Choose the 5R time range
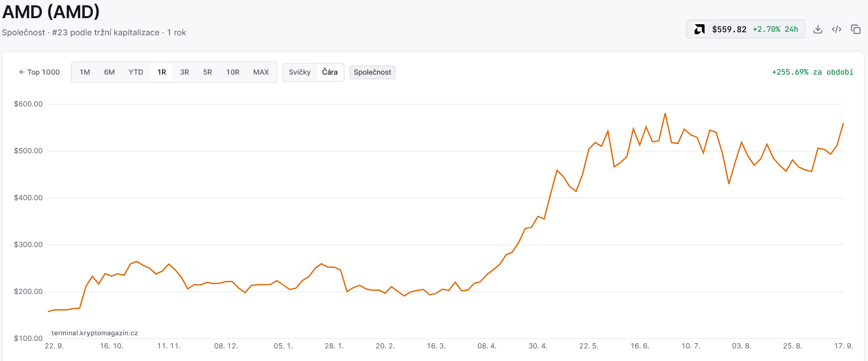Viewport: 868px width, 361px height. click(207, 72)
